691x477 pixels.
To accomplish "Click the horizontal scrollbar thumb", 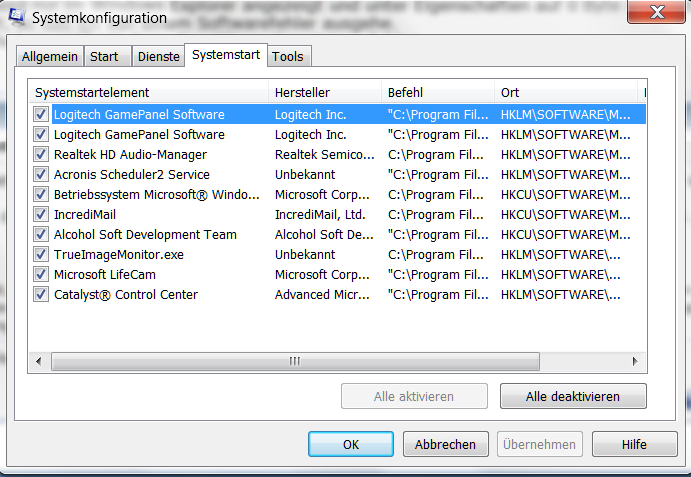I will click(295, 361).
